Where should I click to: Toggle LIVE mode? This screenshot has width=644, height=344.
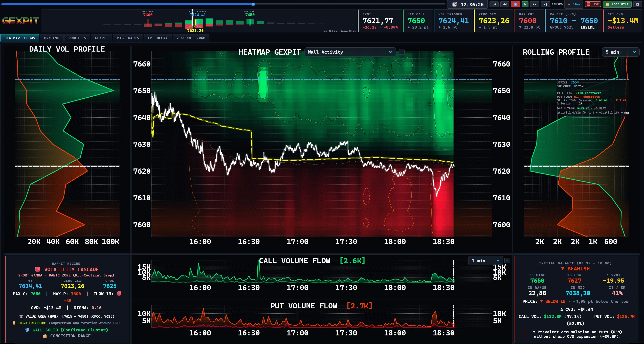(593, 4)
